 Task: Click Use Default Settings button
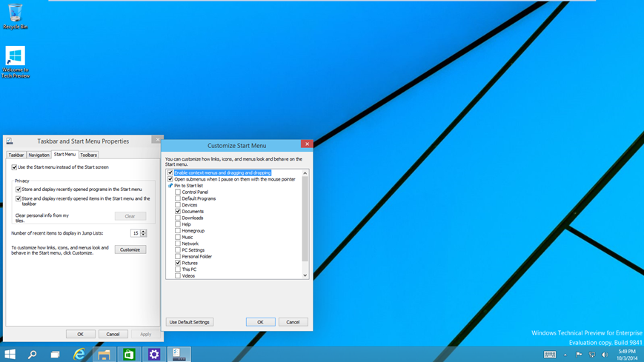coord(189,322)
